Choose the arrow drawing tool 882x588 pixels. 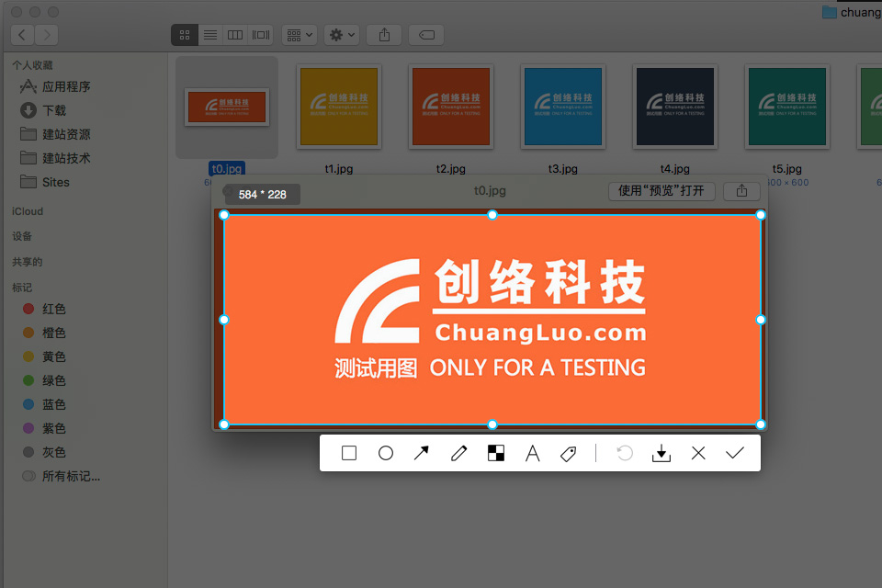(x=422, y=453)
